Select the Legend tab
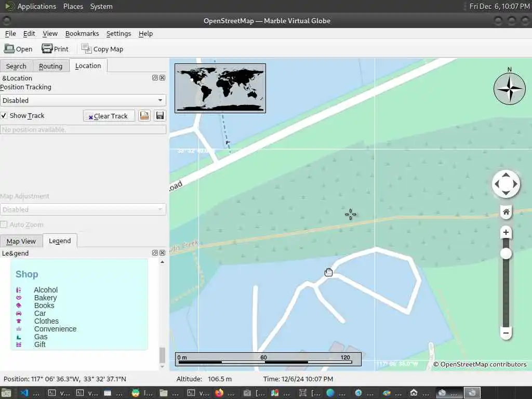532x399 pixels. pyautogui.click(x=60, y=241)
